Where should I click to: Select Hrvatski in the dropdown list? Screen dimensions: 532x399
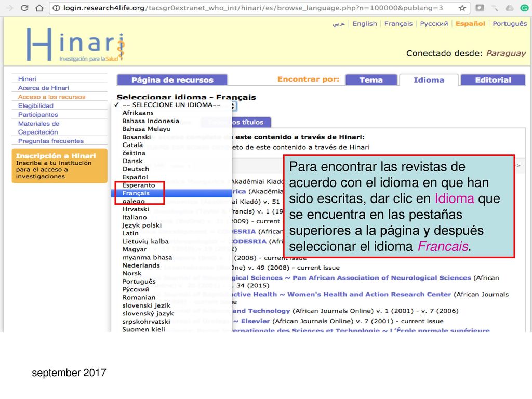pyautogui.click(x=171, y=209)
